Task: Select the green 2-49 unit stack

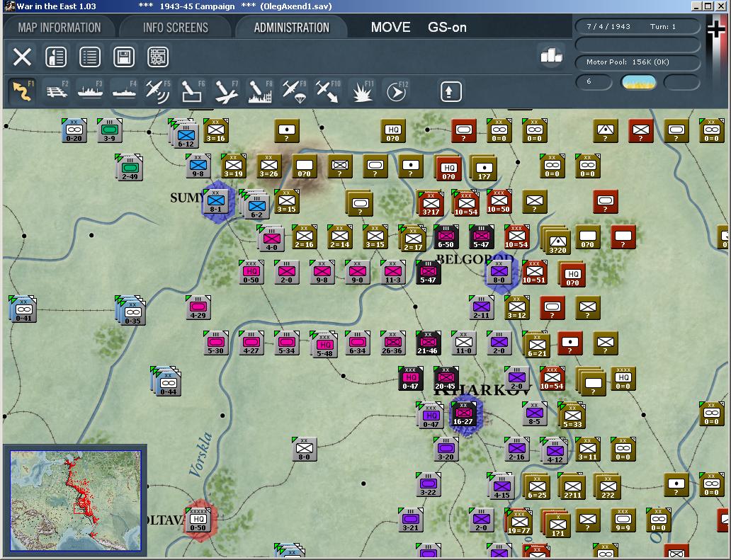Action: [x=129, y=168]
